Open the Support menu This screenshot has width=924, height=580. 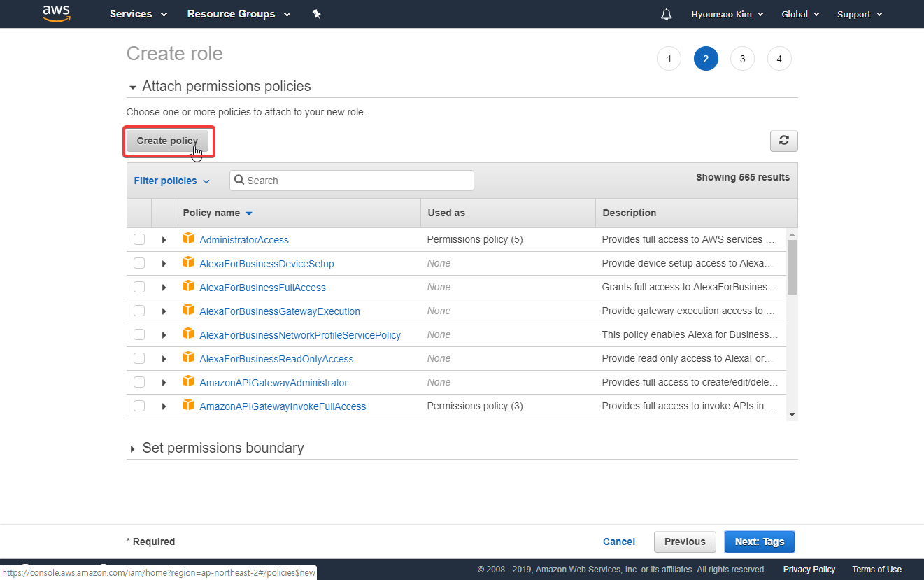[x=860, y=14]
